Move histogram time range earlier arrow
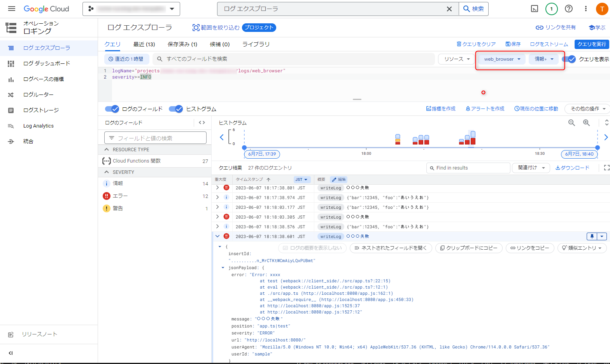Viewport: 610px width, 364px height. pos(222,137)
